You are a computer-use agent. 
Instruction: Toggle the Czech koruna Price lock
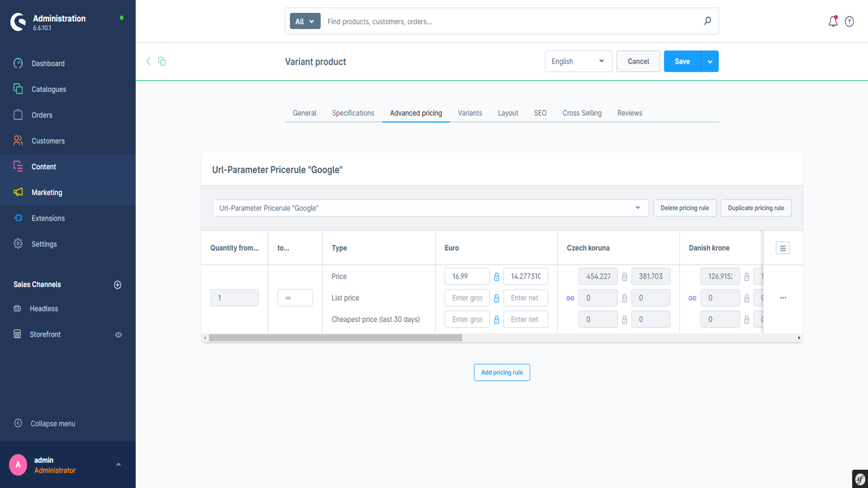click(624, 277)
